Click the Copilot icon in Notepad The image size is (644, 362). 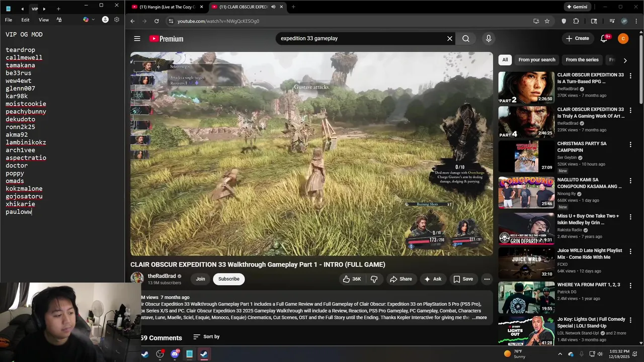tap(86, 20)
